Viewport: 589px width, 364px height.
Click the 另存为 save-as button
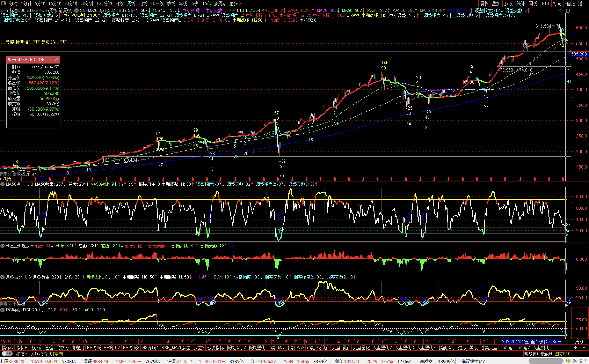click(62, 348)
